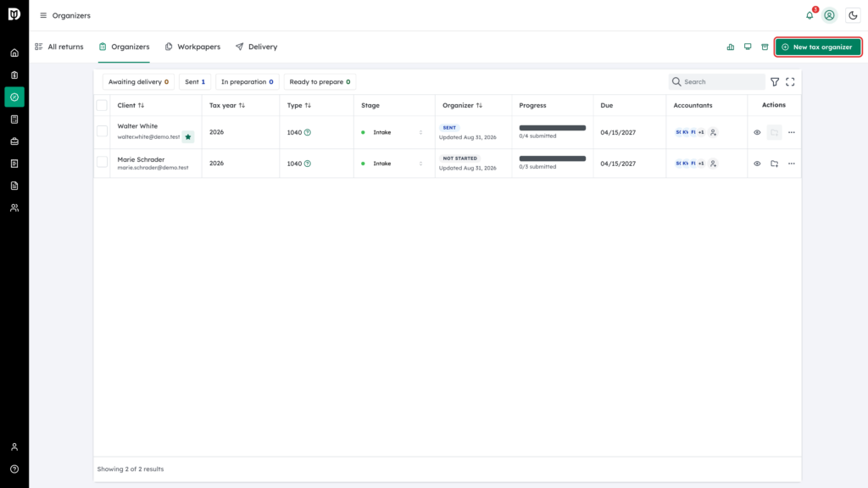Click the SENT status badge

(x=449, y=128)
